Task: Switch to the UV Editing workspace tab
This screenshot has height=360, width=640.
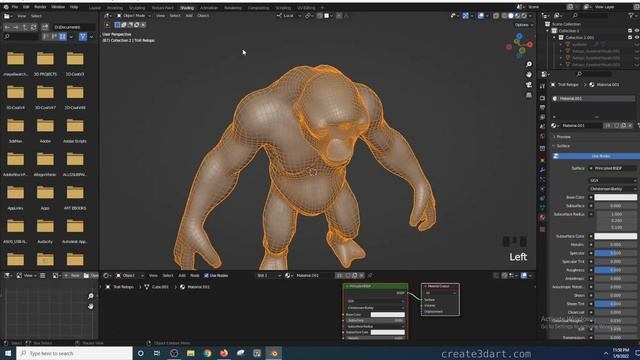Action: 306,8
